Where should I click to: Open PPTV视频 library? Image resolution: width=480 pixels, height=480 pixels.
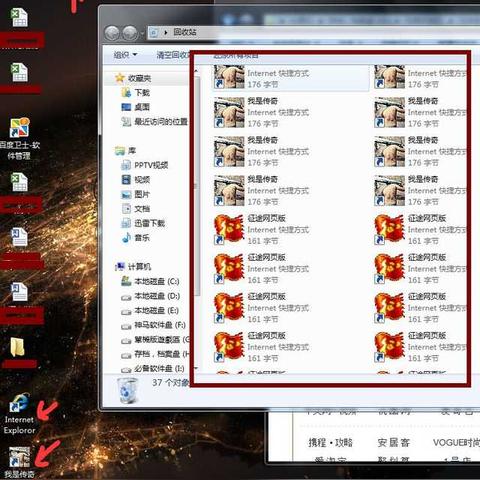click(x=151, y=165)
